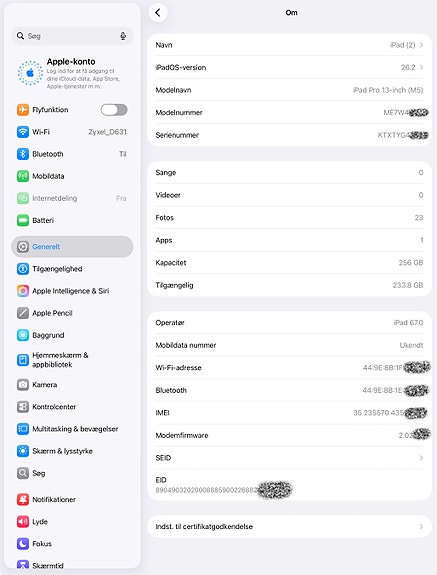Expand the SEID row

click(289, 458)
